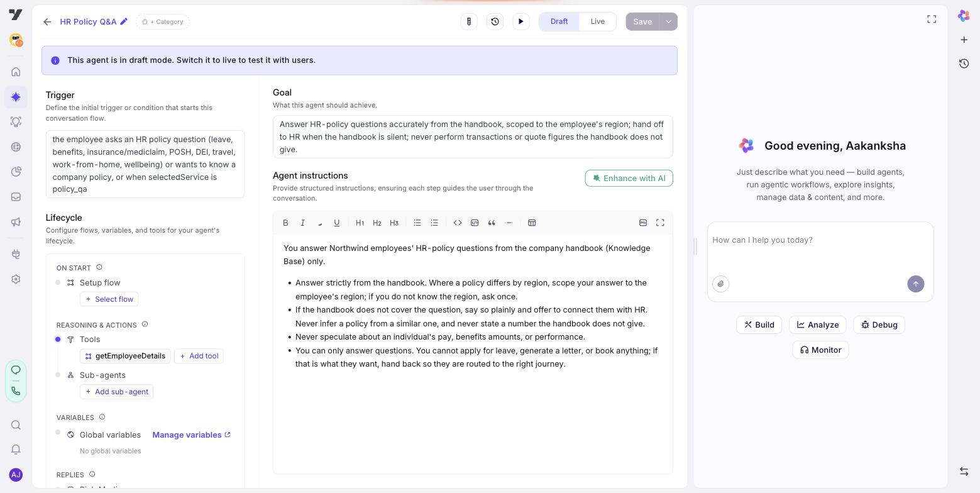Click the chat bubble icon in the green widget
Screen dimensions: 980x493
coord(16,370)
